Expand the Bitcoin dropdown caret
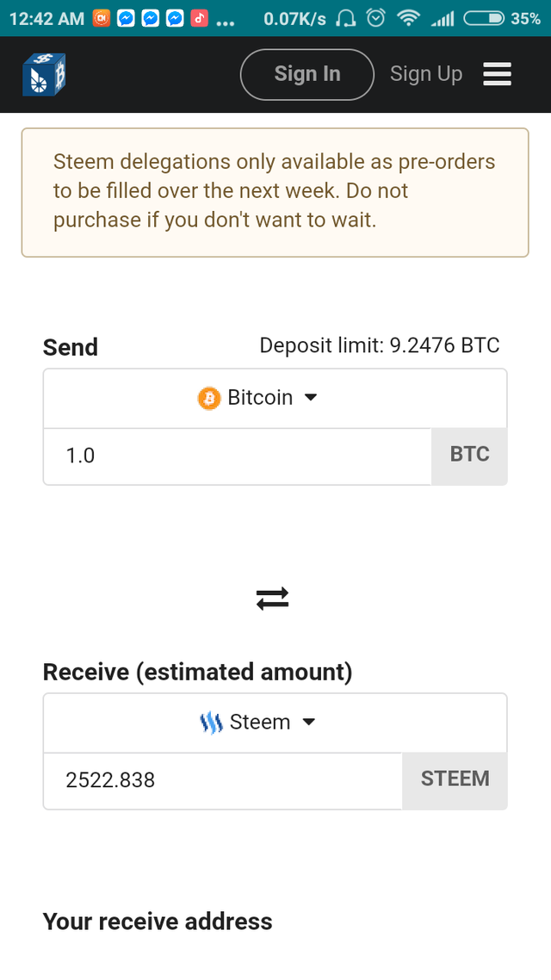 [x=312, y=398]
